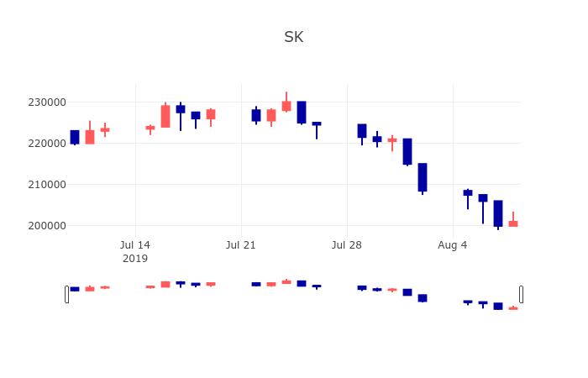This screenshot has height=378, width=588.
Task: Click the Jul 21 x-axis label
Action: tap(241, 245)
